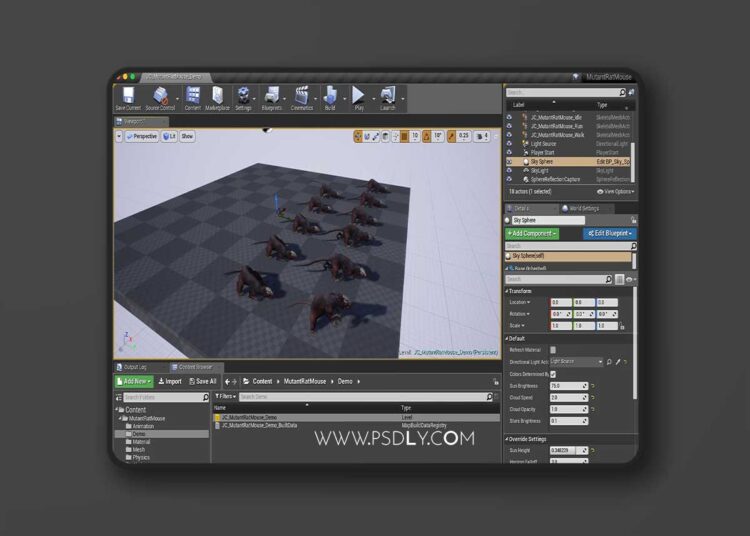The image size is (750, 536).
Task: Open the View Options dropdown in outliner
Action: pos(616,192)
